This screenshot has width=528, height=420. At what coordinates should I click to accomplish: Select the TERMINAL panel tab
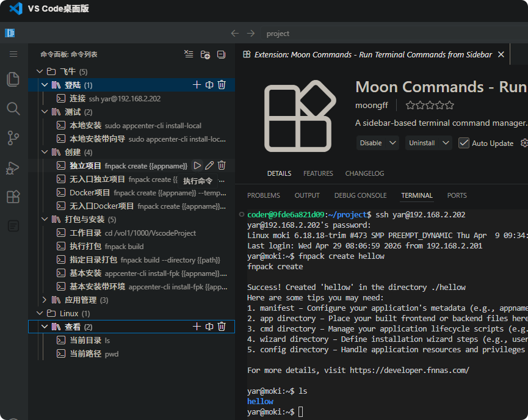point(417,195)
